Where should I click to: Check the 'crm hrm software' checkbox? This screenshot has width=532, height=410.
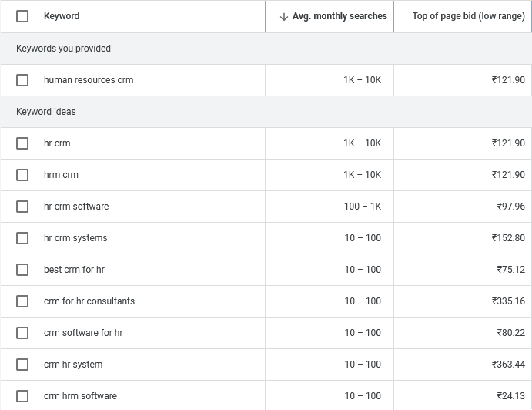pyautogui.click(x=22, y=396)
